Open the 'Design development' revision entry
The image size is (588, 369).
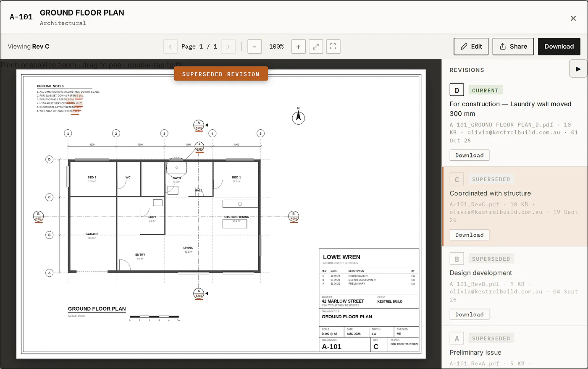coord(514,286)
